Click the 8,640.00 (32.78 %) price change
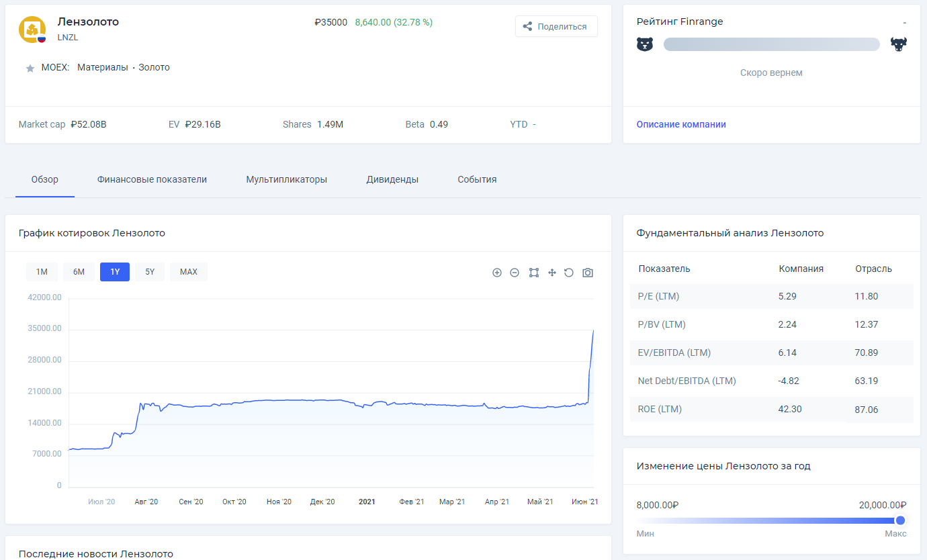 tap(394, 22)
